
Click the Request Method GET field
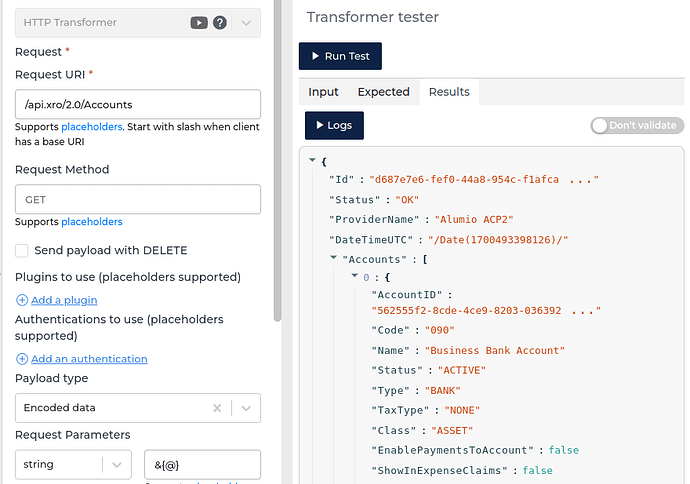point(138,199)
